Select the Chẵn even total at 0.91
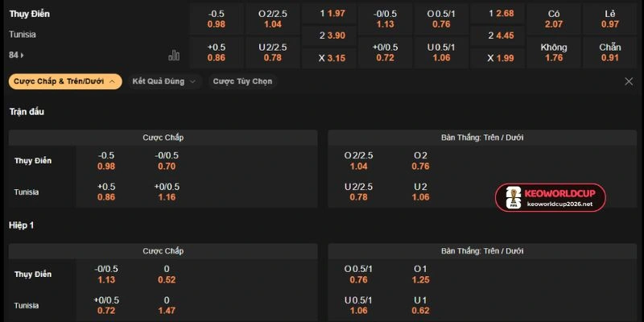 [x=610, y=52]
